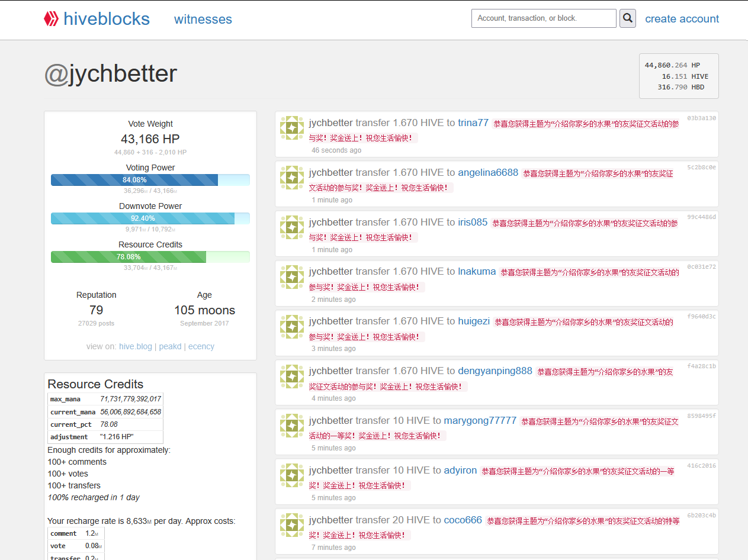Open transaction hash f9640d3c
748x560 pixels.
[x=701, y=316]
